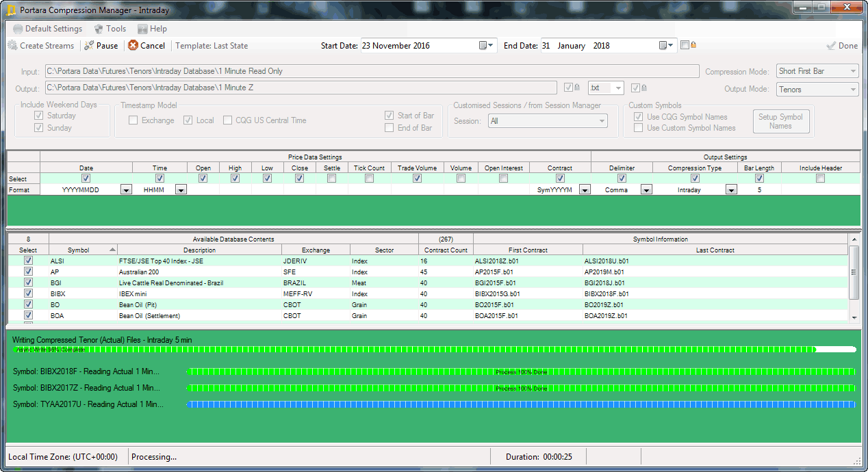Viewport: 868px width, 472px height.
Task: Click the symbol list scroll down arrow
Action: (854, 317)
